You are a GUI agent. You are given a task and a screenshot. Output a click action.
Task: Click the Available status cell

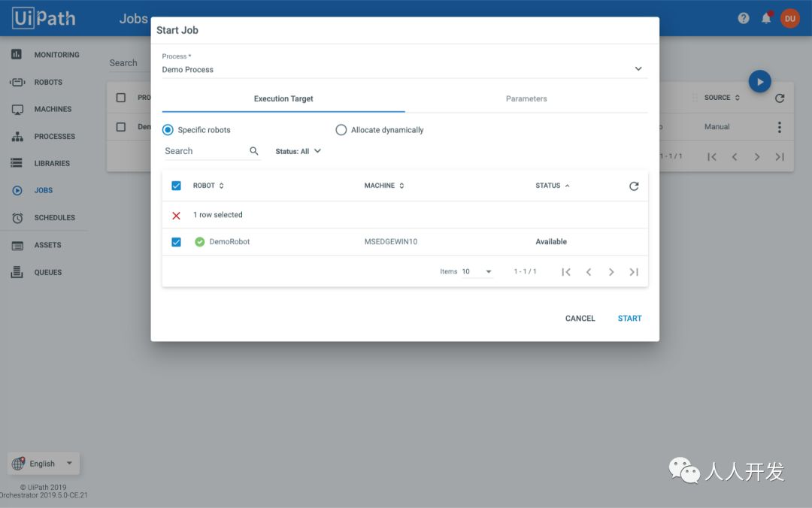[551, 242]
